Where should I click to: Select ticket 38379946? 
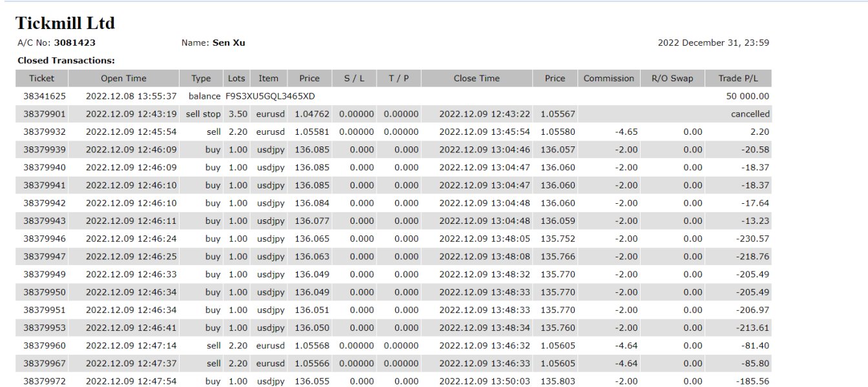[44, 239]
